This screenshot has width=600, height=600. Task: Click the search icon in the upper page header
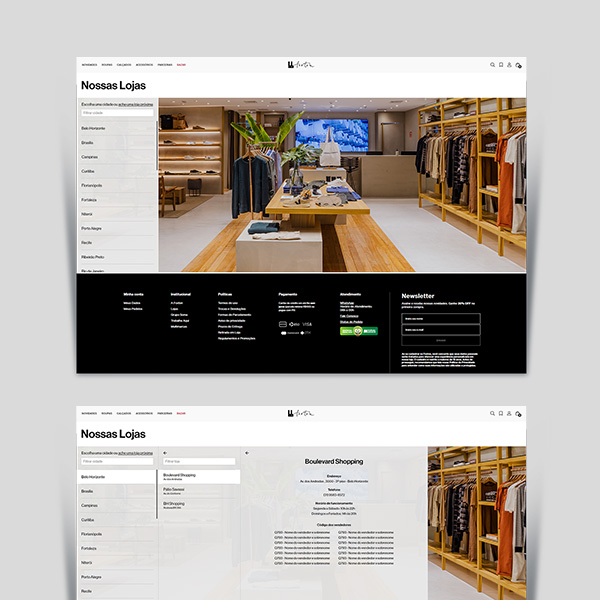click(492, 65)
